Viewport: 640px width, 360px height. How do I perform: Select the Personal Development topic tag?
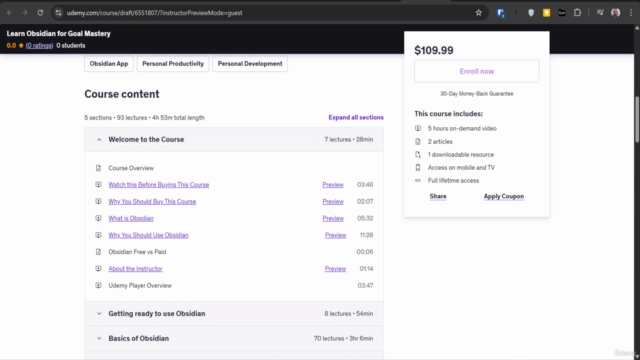tap(250, 64)
